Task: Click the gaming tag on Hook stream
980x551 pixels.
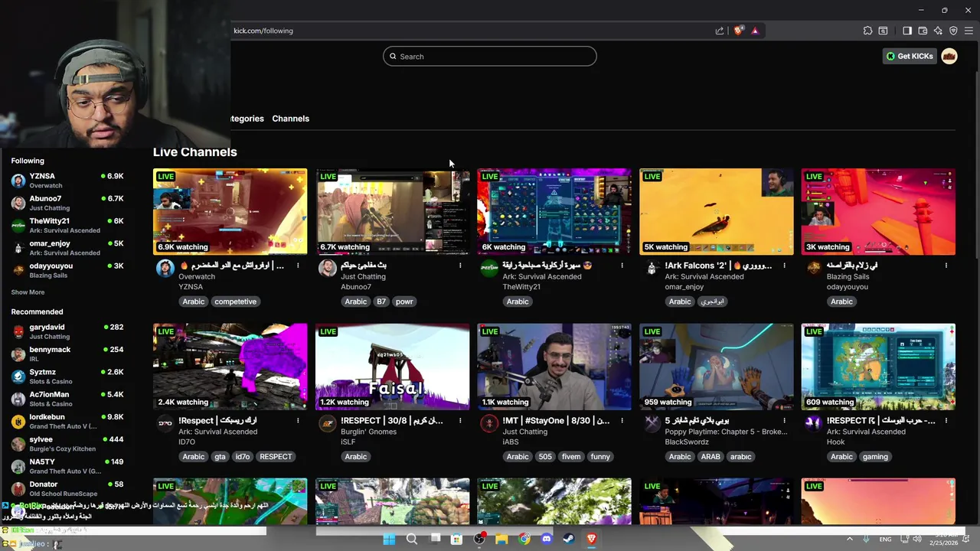Action: click(x=875, y=457)
